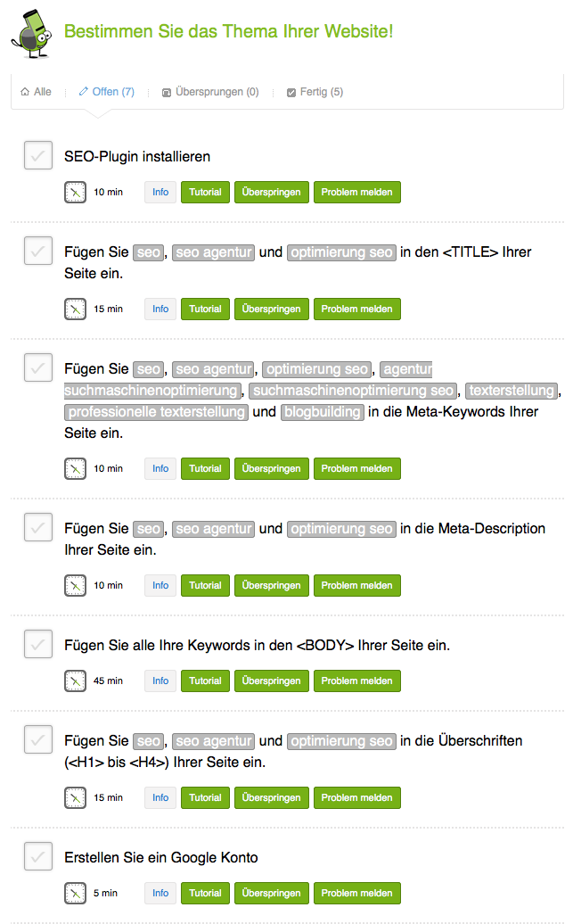573x924 pixels.
Task: Tick the Google Konto task checkbox
Action: point(37,856)
